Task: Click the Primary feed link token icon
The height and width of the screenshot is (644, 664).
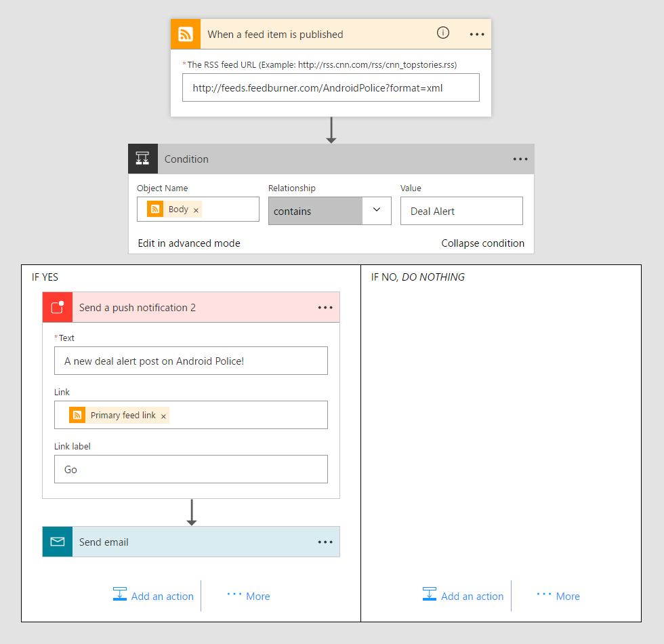Action: [x=78, y=414]
